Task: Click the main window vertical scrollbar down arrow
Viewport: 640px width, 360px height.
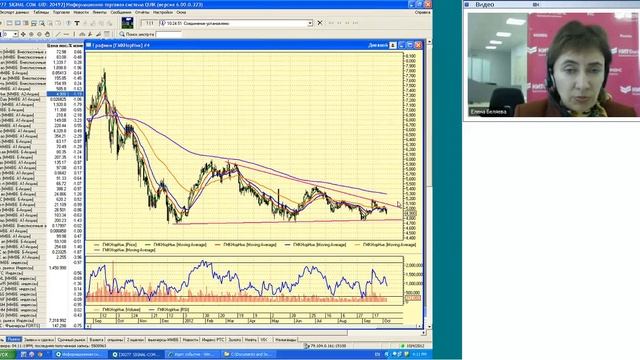Action: click(x=429, y=327)
